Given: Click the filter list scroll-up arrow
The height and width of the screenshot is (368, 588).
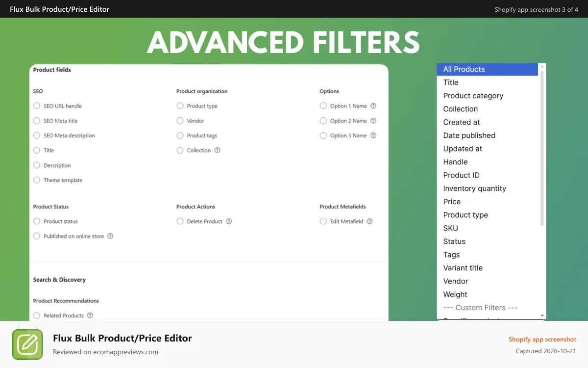Looking at the screenshot, I should [542, 66].
